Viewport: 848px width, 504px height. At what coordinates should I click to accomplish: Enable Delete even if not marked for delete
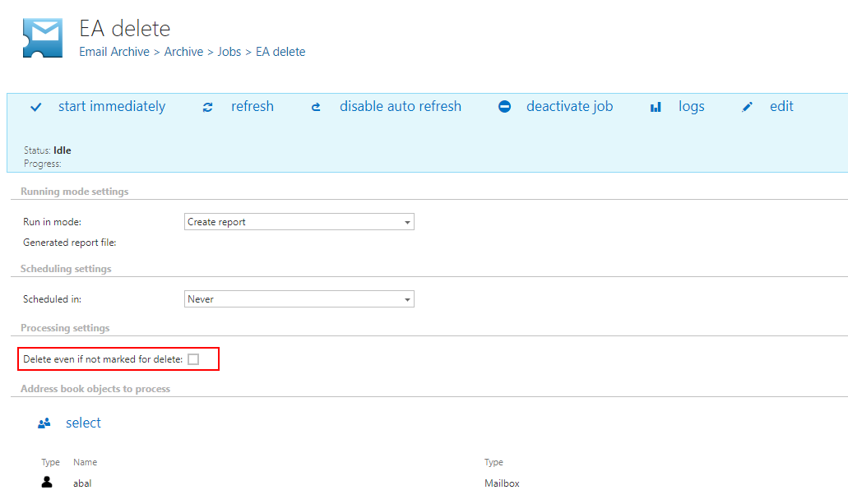[x=193, y=359]
